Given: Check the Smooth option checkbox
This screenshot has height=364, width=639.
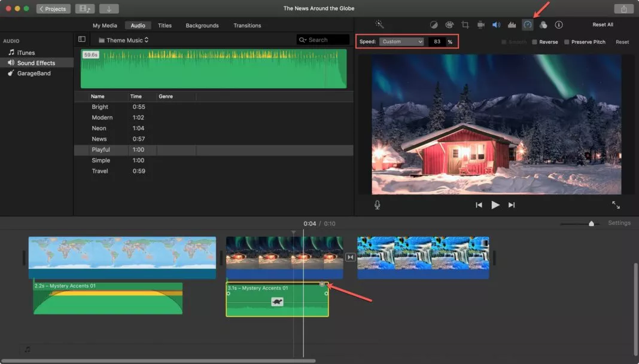Looking at the screenshot, I should pos(504,42).
